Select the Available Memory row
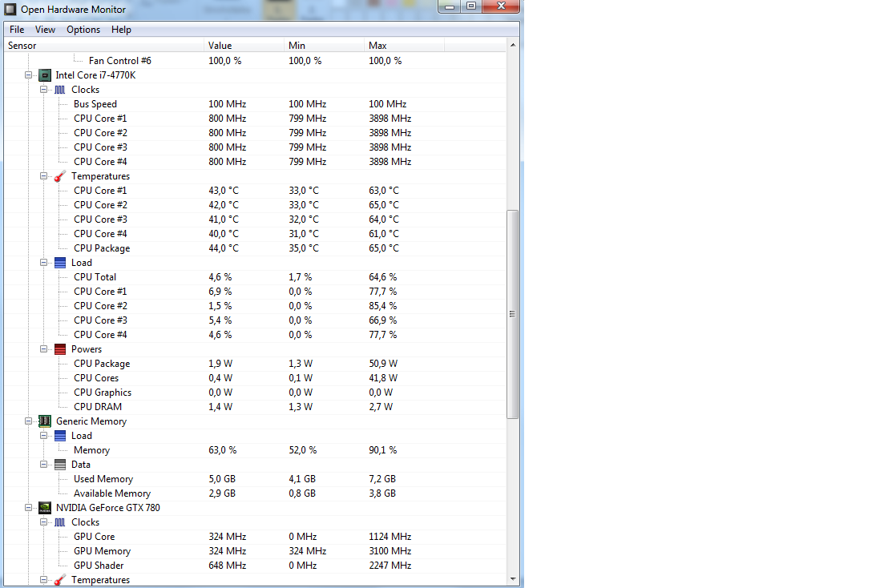 [x=255, y=493]
